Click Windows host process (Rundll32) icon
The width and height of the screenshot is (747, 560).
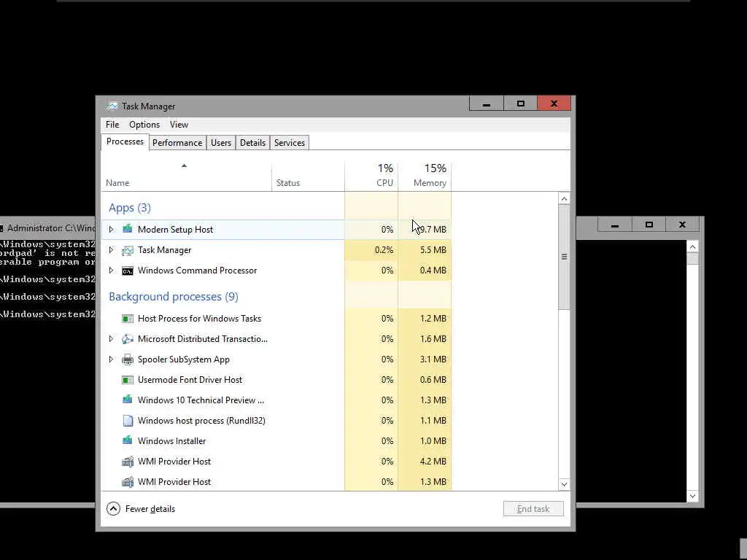pos(127,421)
